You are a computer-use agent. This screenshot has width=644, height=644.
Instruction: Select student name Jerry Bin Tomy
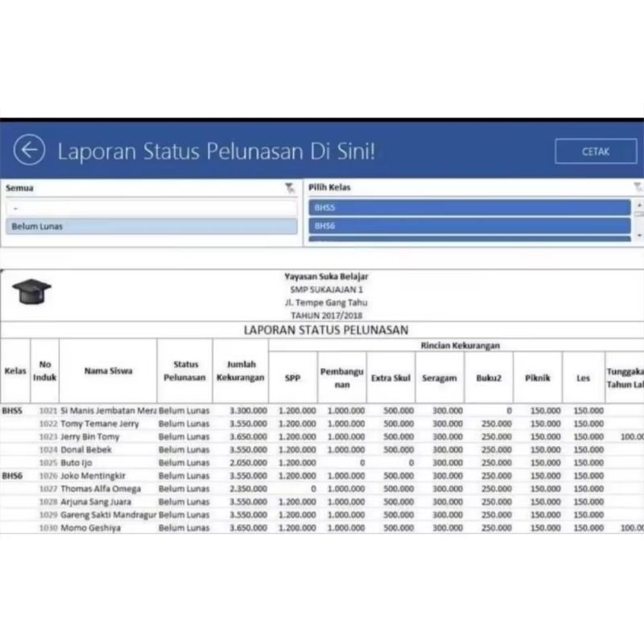click(x=90, y=436)
